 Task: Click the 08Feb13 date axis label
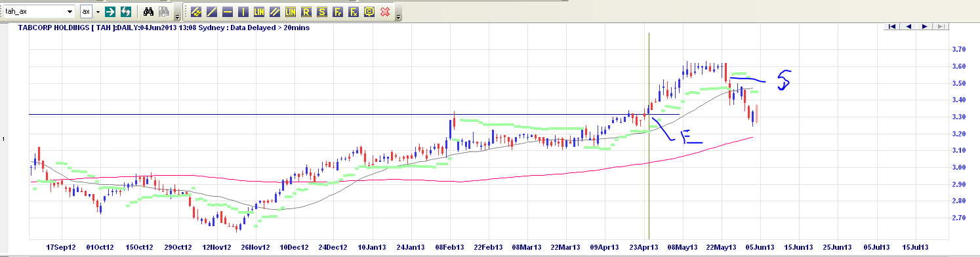[x=450, y=248]
